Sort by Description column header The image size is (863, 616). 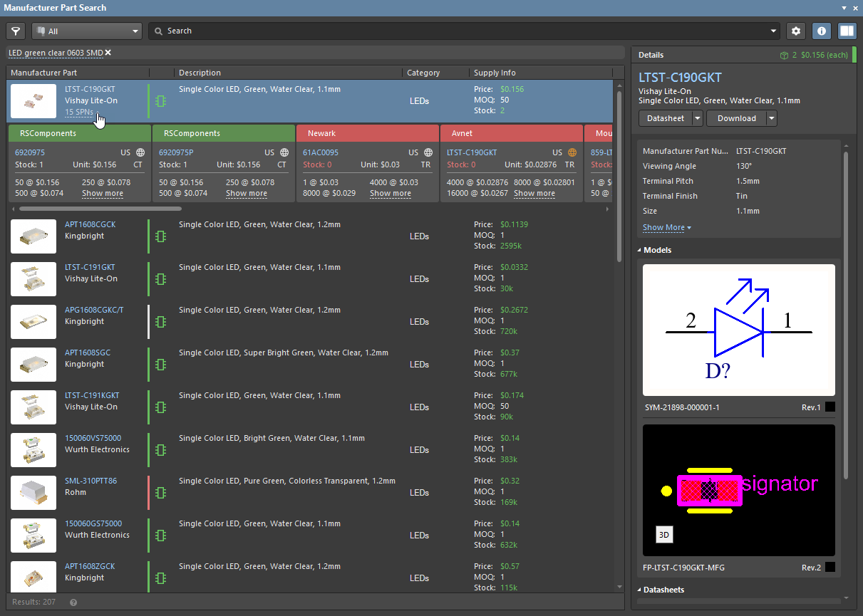(200, 73)
